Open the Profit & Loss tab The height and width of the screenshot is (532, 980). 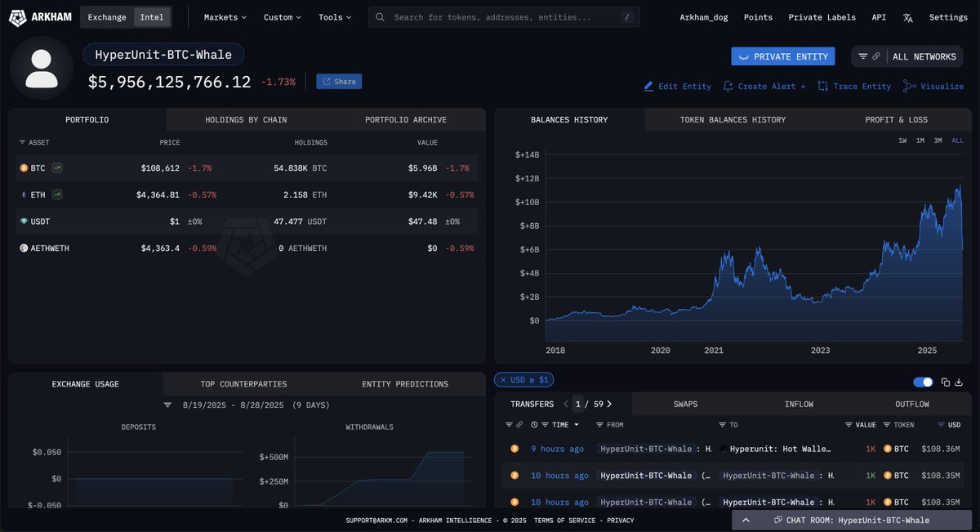[x=896, y=119]
